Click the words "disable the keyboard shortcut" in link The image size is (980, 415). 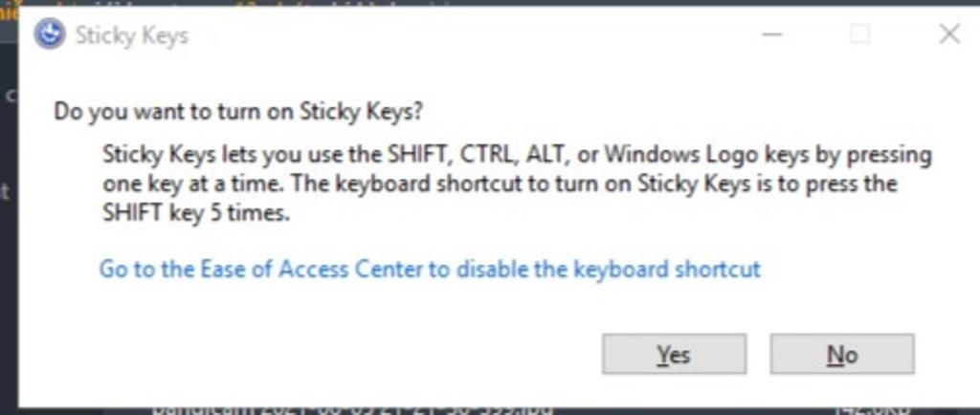(x=608, y=269)
